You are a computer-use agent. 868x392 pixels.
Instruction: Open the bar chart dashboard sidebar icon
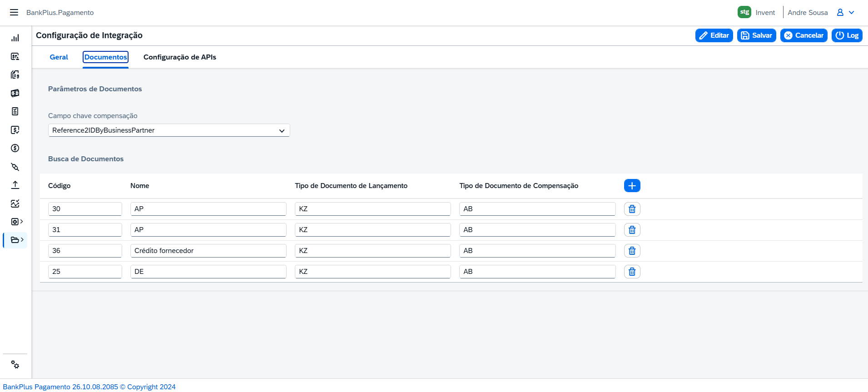(15, 38)
